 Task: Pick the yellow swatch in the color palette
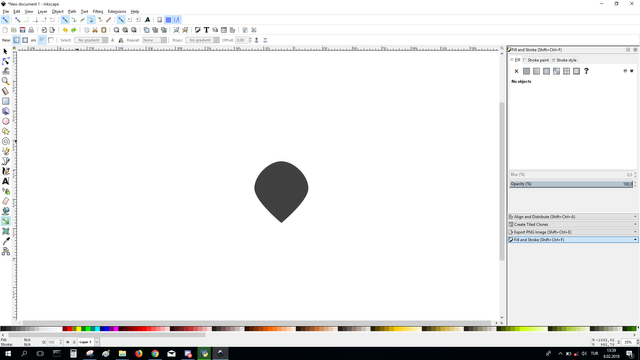(78, 329)
